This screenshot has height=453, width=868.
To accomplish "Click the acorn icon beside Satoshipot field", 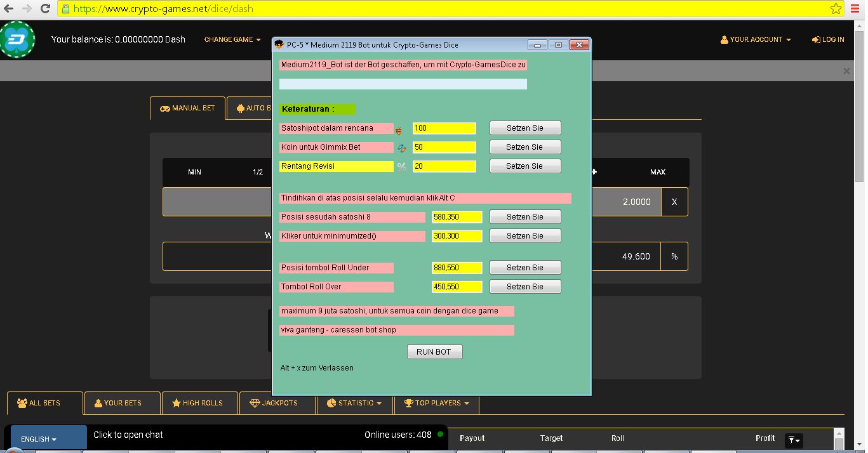I will [399, 129].
